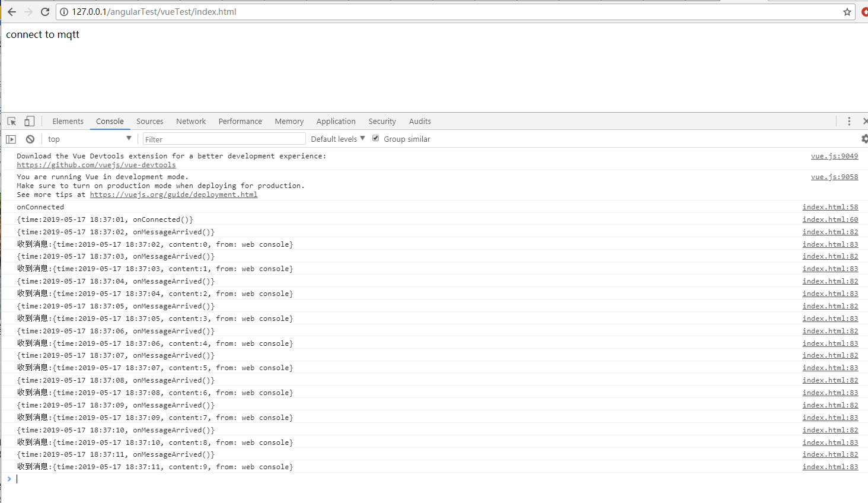The width and height of the screenshot is (868, 503).
Task: Click the back navigation arrow
Action: (x=12, y=11)
